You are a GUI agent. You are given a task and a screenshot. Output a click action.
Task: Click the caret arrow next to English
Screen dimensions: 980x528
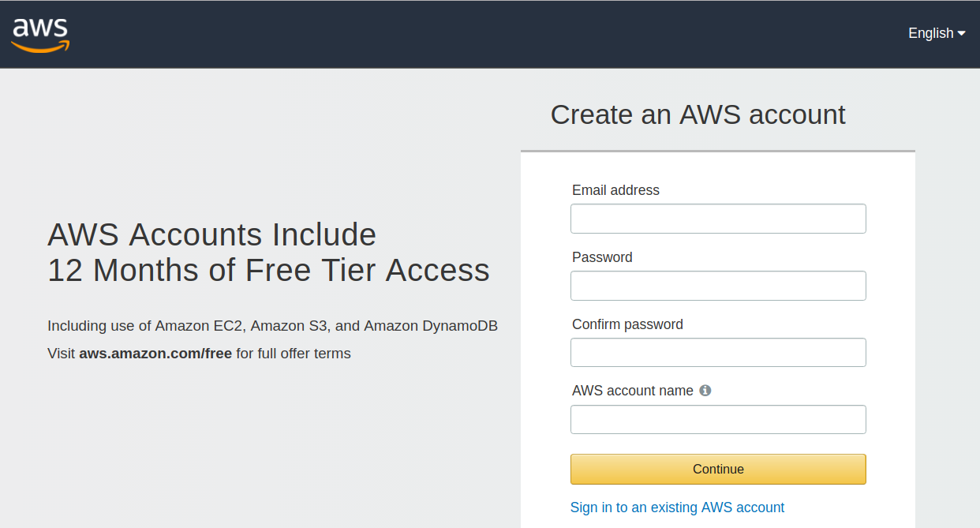point(961,33)
